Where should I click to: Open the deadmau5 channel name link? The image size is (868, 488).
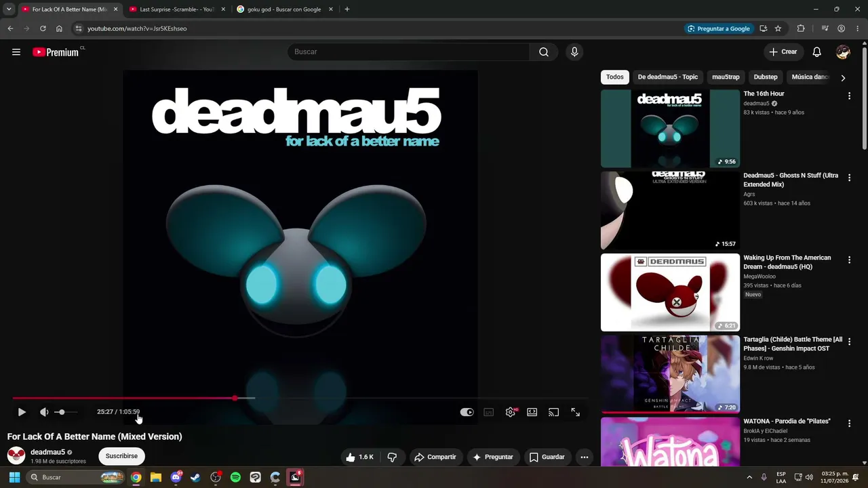click(x=47, y=452)
